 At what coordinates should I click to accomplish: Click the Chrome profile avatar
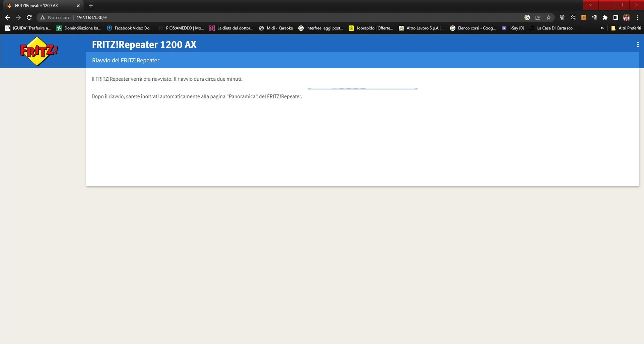626,17
